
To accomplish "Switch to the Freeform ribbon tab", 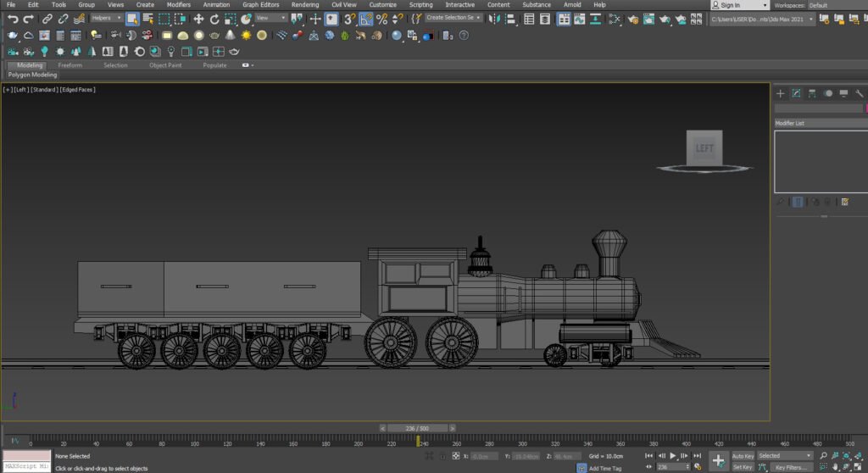I will pos(70,65).
